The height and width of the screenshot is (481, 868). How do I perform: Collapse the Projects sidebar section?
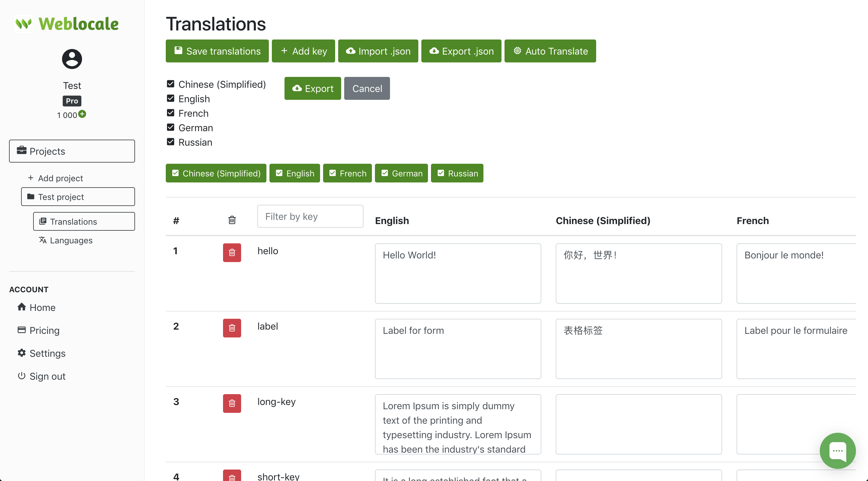(x=72, y=151)
